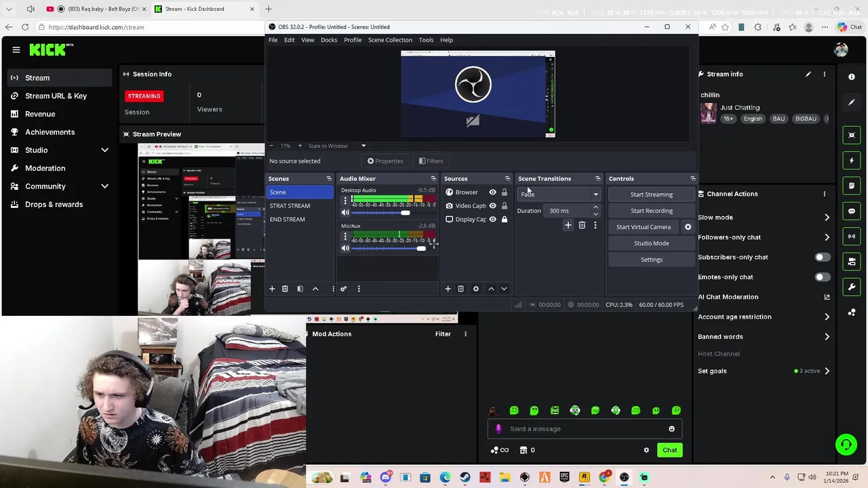Remove selected scene via Scenes trash icon
The height and width of the screenshot is (488, 868).
285,289
